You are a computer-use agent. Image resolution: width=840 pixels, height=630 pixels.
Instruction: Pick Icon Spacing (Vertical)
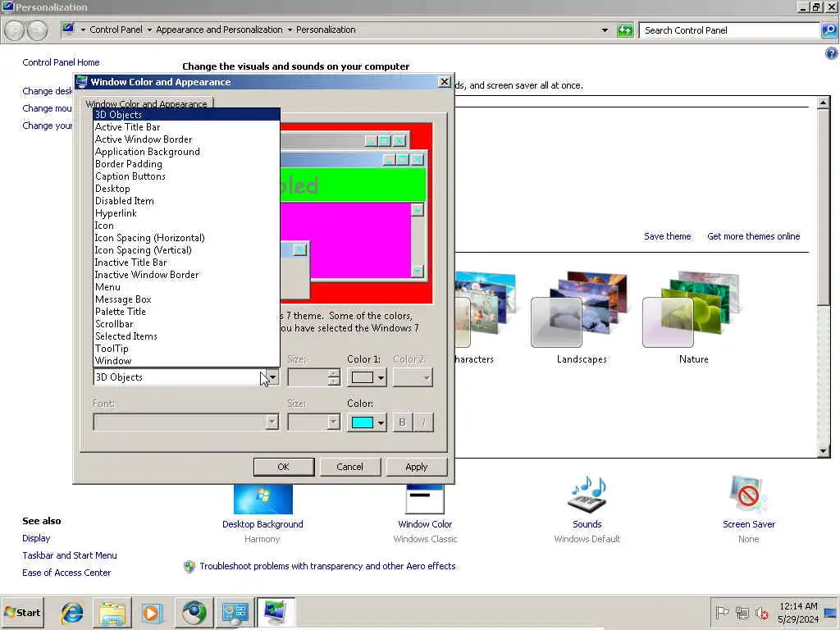[x=186, y=250]
